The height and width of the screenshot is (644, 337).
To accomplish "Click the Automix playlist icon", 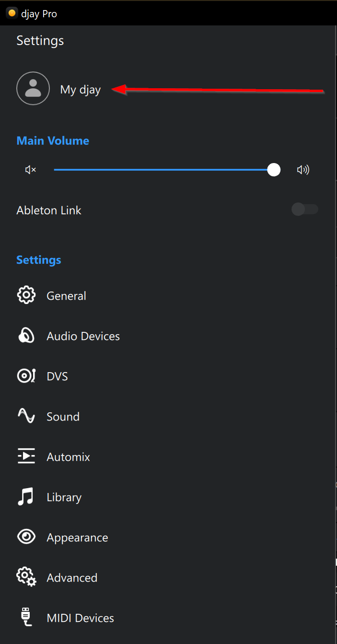I will (26, 457).
